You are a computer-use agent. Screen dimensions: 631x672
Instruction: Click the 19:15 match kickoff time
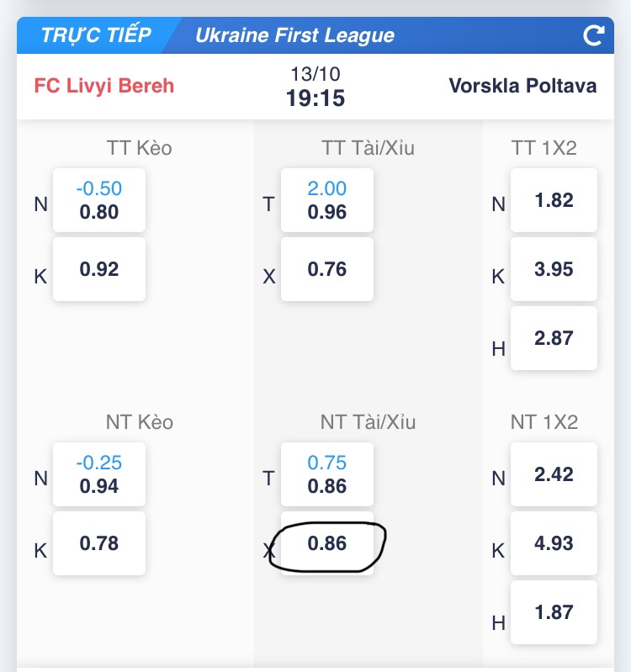pyautogui.click(x=315, y=98)
